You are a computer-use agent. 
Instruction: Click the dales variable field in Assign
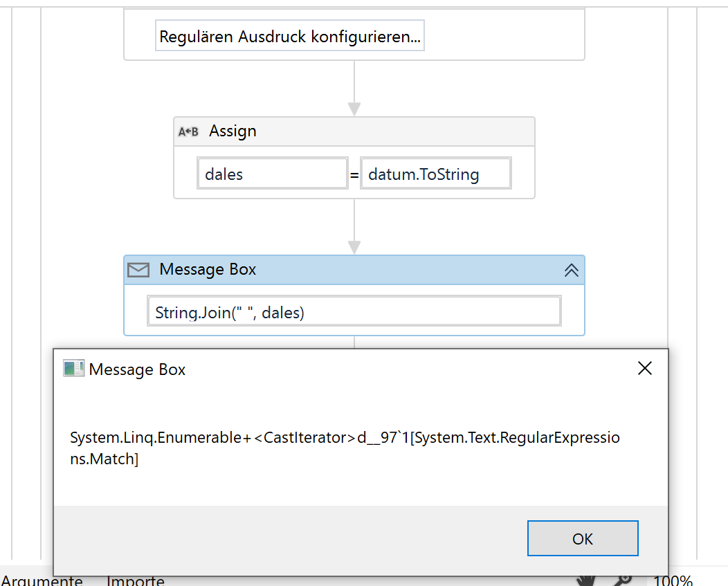pos(272,173)
